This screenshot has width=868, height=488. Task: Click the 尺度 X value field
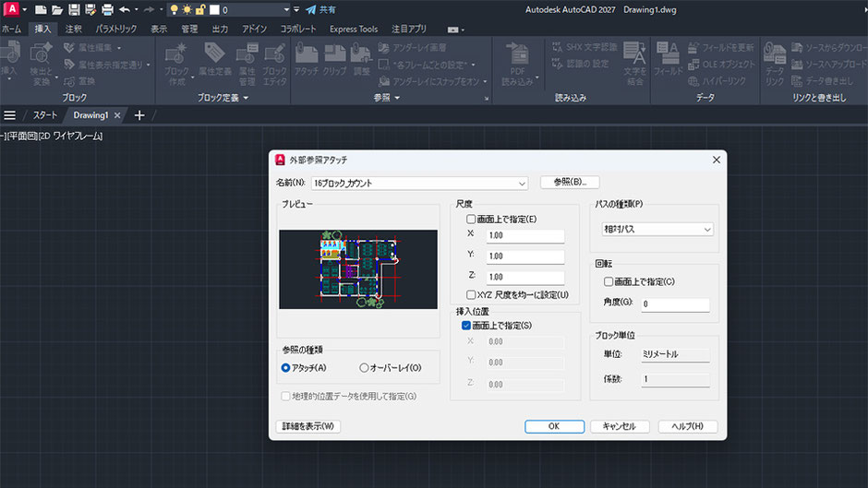(x=525, y=236)
